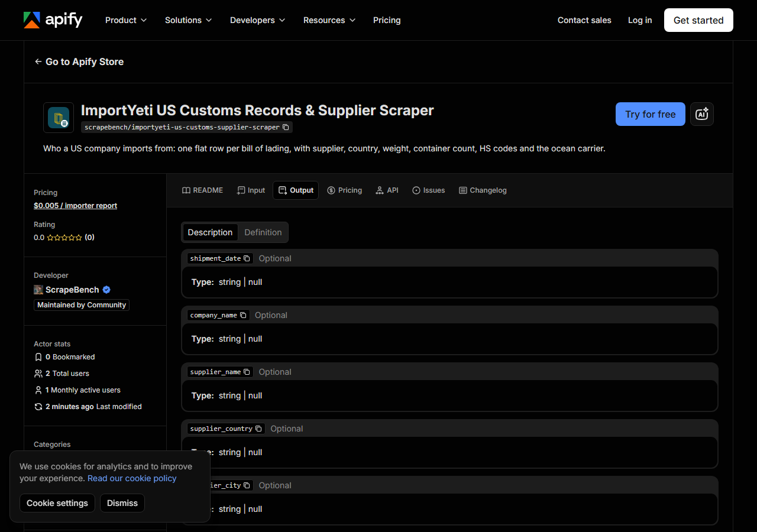
Task: Click the Maintained by Community badge
Action: pyautogui.click(x=82, y=305)
